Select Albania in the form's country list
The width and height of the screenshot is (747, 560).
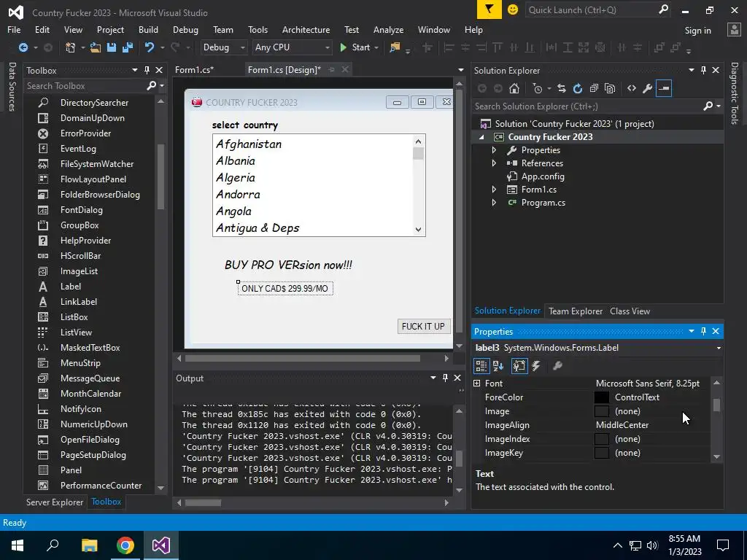[236, 161]
